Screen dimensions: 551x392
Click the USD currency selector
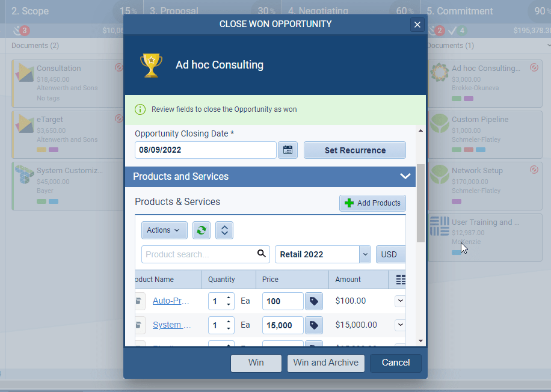point(390,254)
